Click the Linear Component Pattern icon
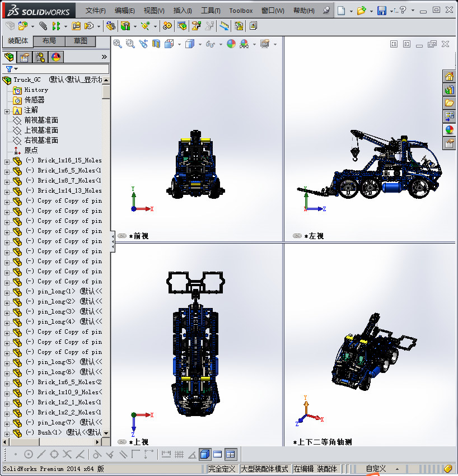 (x=56, y=26)
